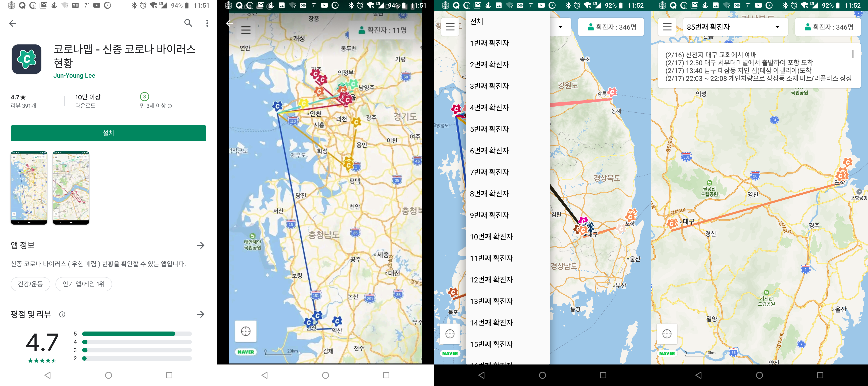The image size is (868, 386).
Task: Tap the my-location button on second map
Action: (246, 331)
